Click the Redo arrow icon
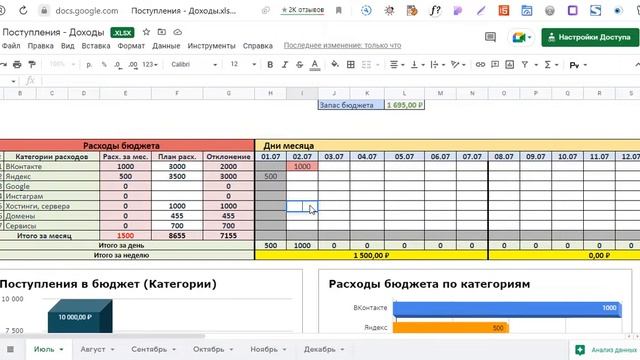The width and height of the screenshot is (640, 360). tap(3, 64)
